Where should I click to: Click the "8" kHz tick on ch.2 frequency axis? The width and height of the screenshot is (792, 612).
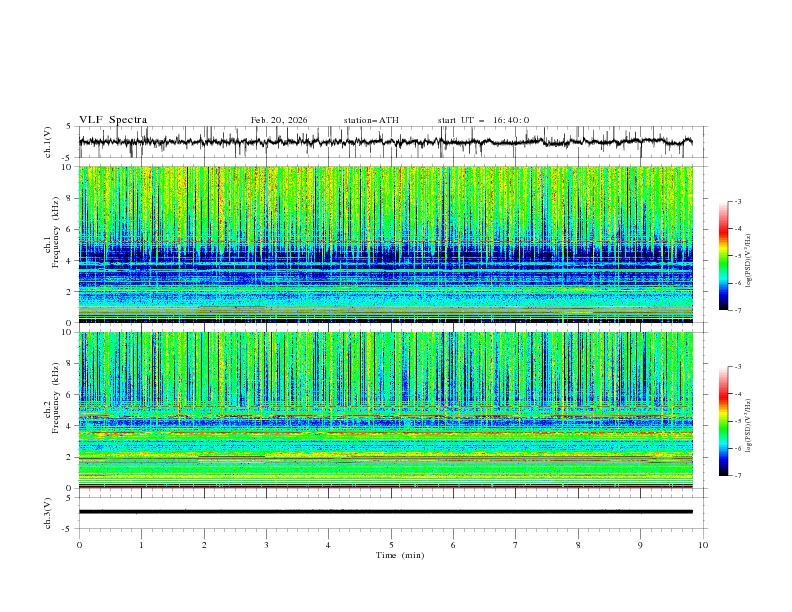click(70, 364)
